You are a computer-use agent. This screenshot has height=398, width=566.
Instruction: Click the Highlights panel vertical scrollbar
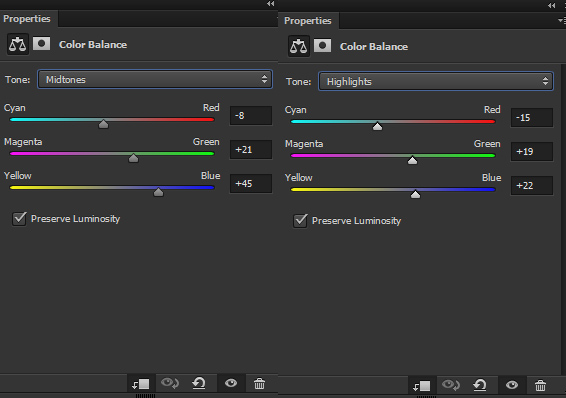(563, 219)
